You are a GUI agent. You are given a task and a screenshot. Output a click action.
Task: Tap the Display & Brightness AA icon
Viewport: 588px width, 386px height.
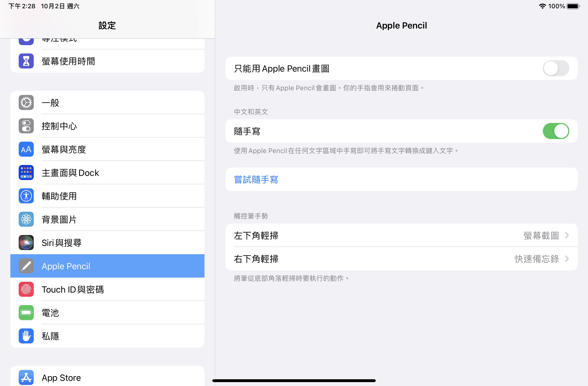pyautogui.click(x=26, y=149)
